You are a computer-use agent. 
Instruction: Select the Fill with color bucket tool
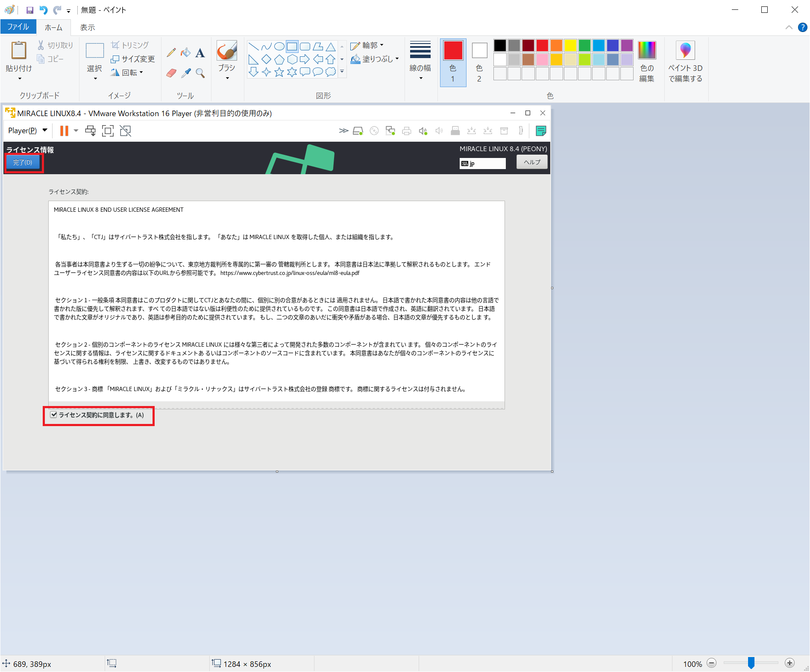tap(185, 53)
